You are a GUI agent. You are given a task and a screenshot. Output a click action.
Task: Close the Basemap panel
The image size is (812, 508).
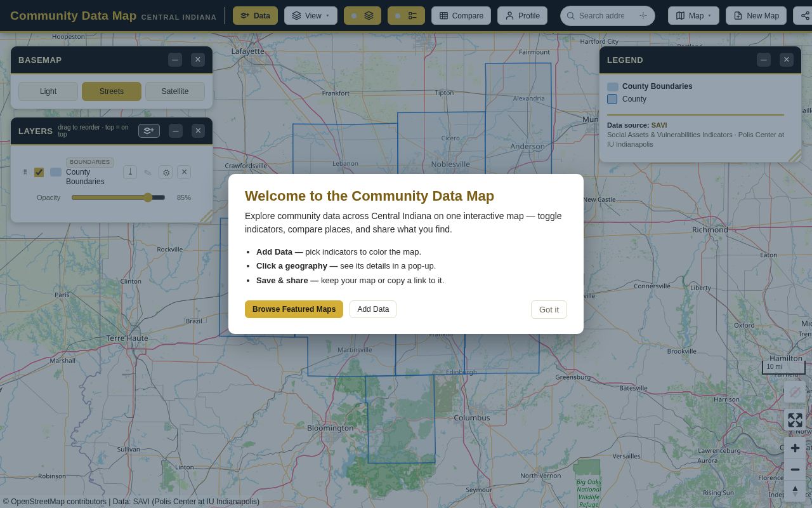click(x=198, y=60)
